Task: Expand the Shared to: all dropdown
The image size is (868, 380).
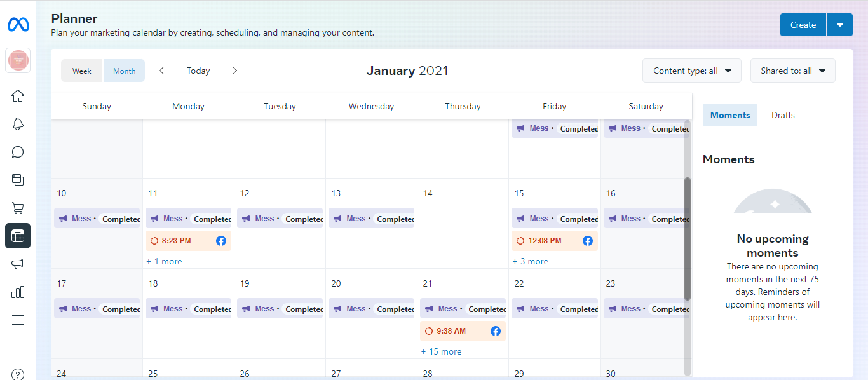Action: tap(792, 71)
